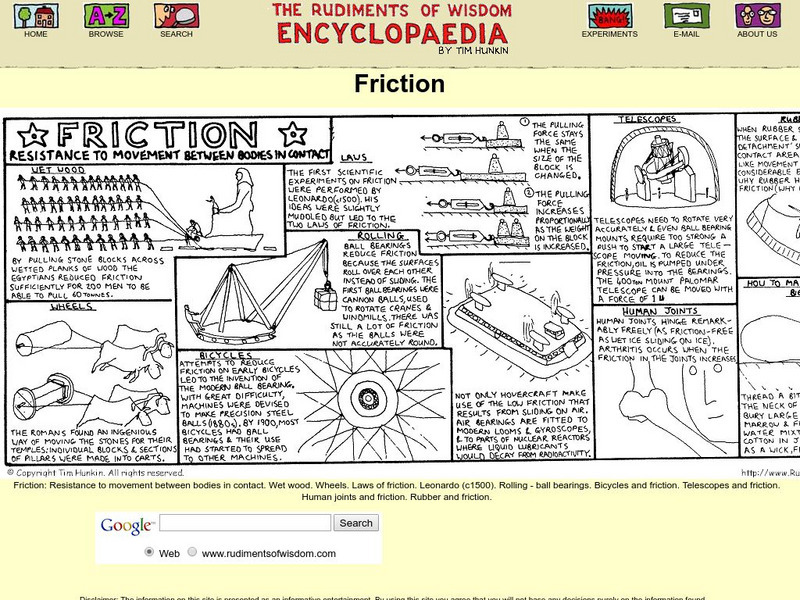Click the BANG Experiments icon
The image size is (800, 600).
(x=608, y=17)
